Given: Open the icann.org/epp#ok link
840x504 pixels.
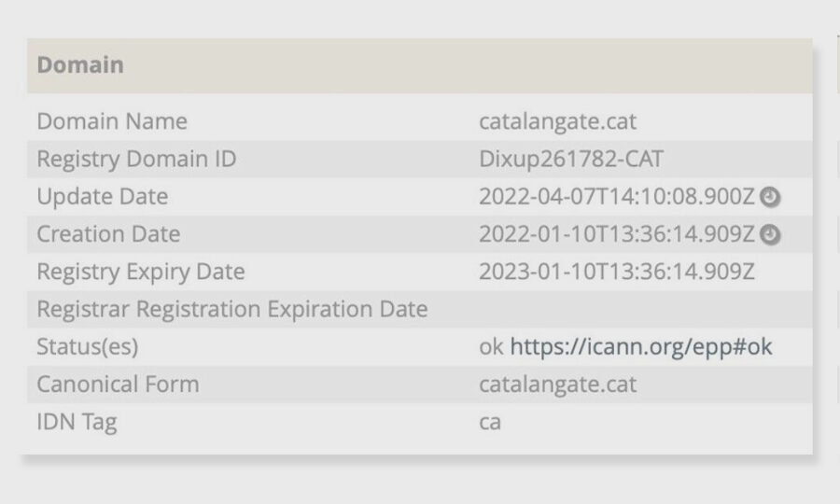Looking at the screenshot, I should coord(641,347).
